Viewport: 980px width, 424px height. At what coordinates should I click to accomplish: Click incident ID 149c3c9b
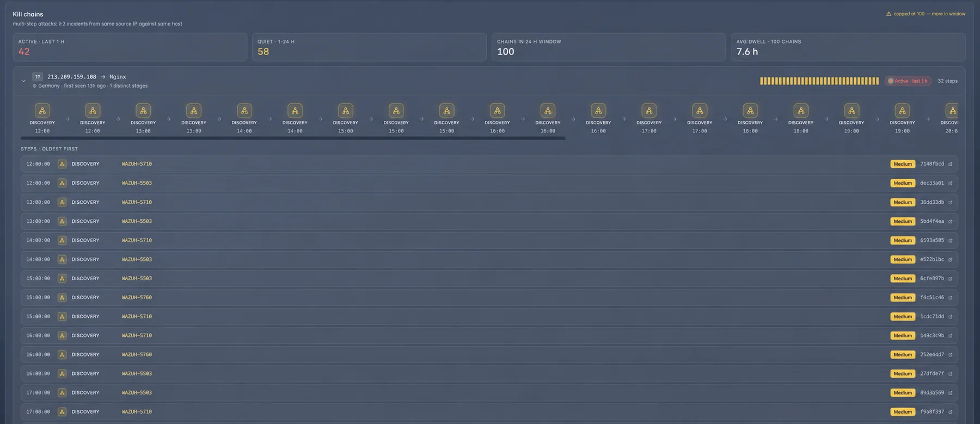[x=932, y=336]
